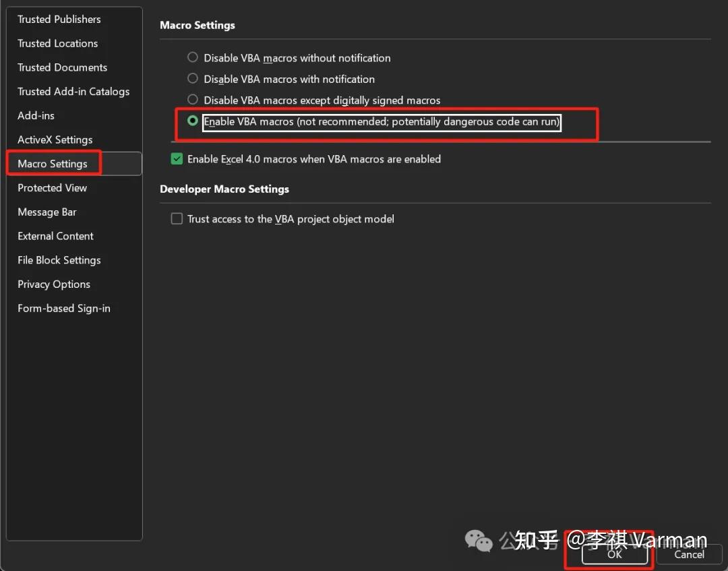Check Trust access to VBA project object model
This screenshot has height=571, width=728.
click(x=177, y=218)
